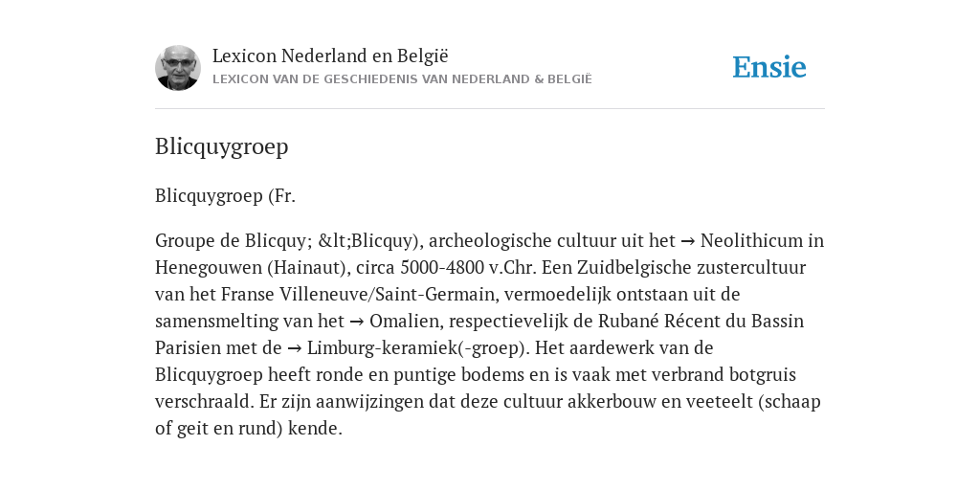Follow the arrow before Limburg-keramiek
The height and width of the screenshot is (490, 980).
[295, 348]
